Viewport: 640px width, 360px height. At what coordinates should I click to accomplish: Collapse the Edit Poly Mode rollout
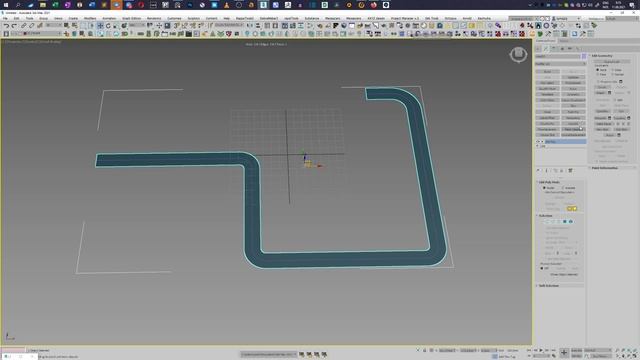pos(549,182)
